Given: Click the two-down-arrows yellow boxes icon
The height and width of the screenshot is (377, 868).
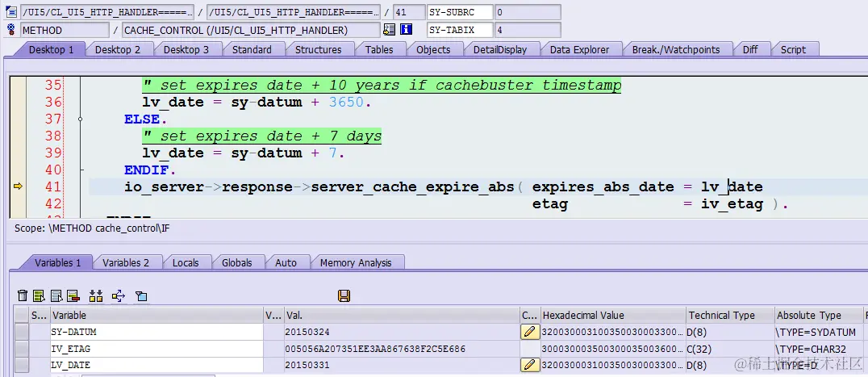Looking at the screenshot, I should click(x=96, y=296).
